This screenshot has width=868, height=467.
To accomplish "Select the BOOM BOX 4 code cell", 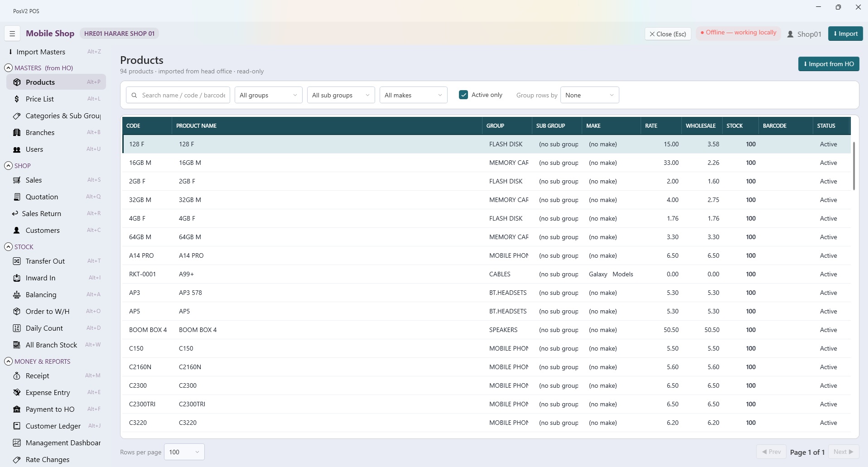I will [x=148, y=330].
